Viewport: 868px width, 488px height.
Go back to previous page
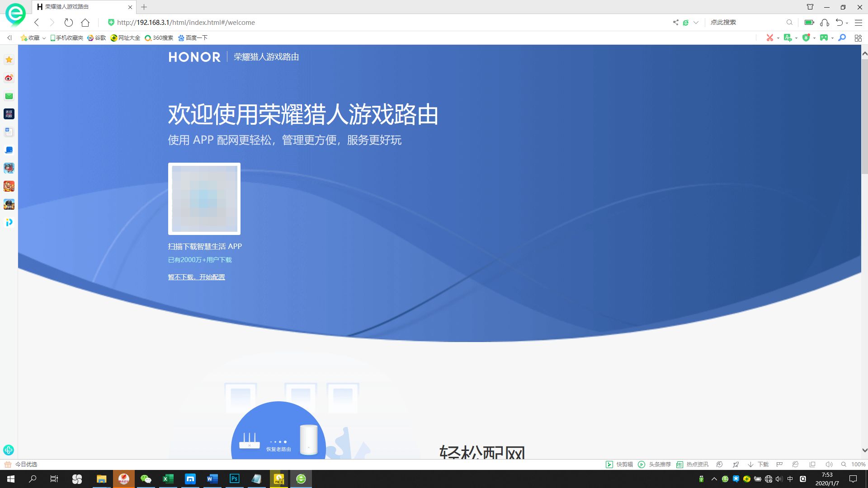pyautogui.click(x=37, y=23)
